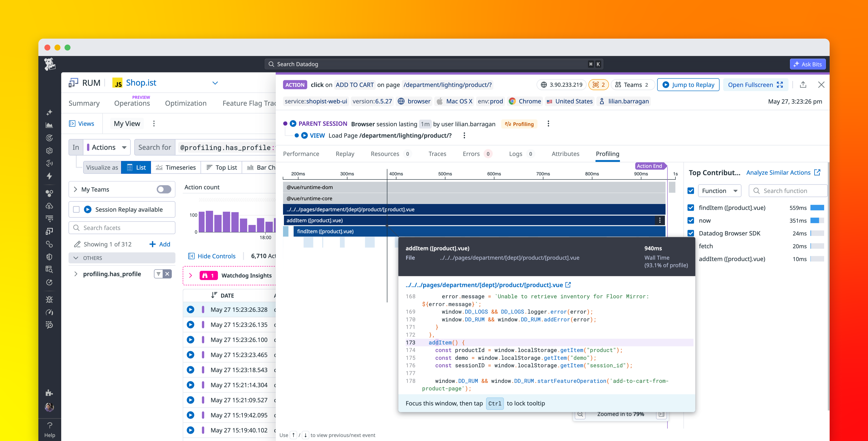
Task: Click the Search Datadog field
Action: [x=434, y=64]
